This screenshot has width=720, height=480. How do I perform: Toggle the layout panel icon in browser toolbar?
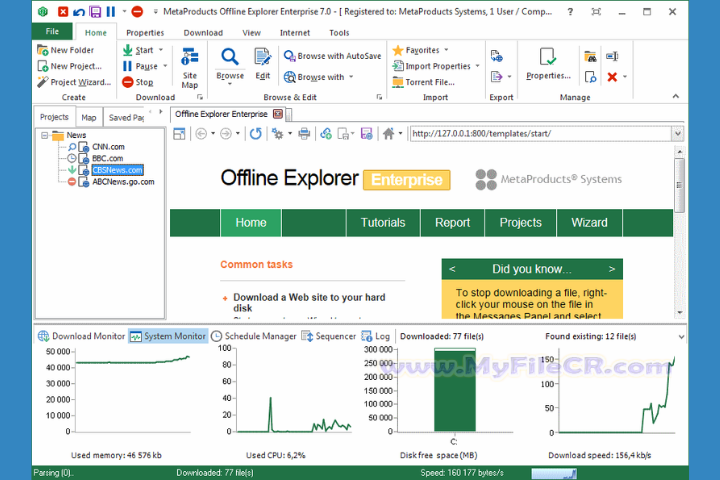[x=179, y=134]
